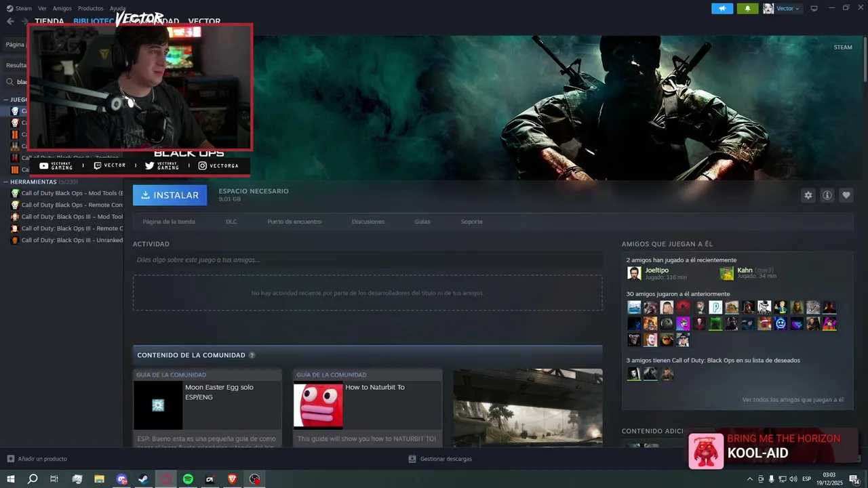Open the Ayuda menu

(117, 8)
